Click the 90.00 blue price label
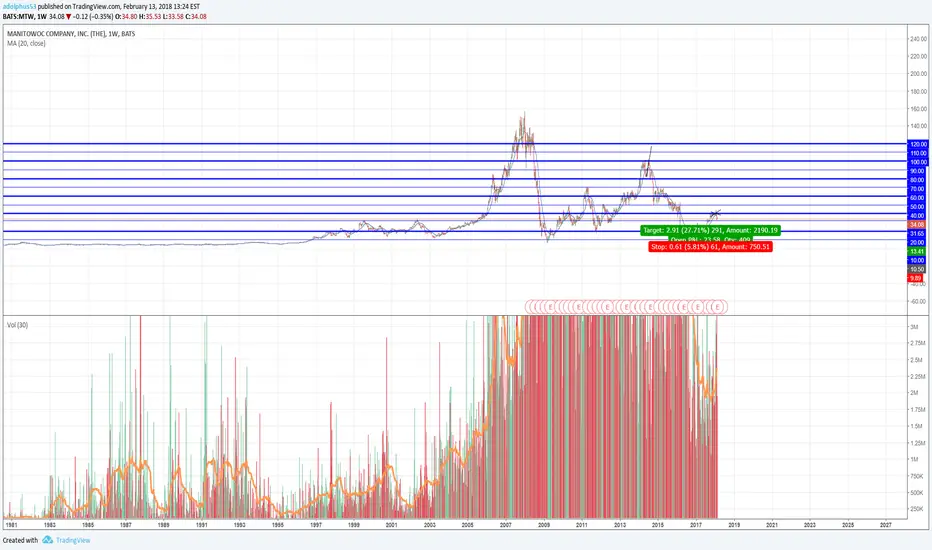932x550 pixels. (918, 171)
